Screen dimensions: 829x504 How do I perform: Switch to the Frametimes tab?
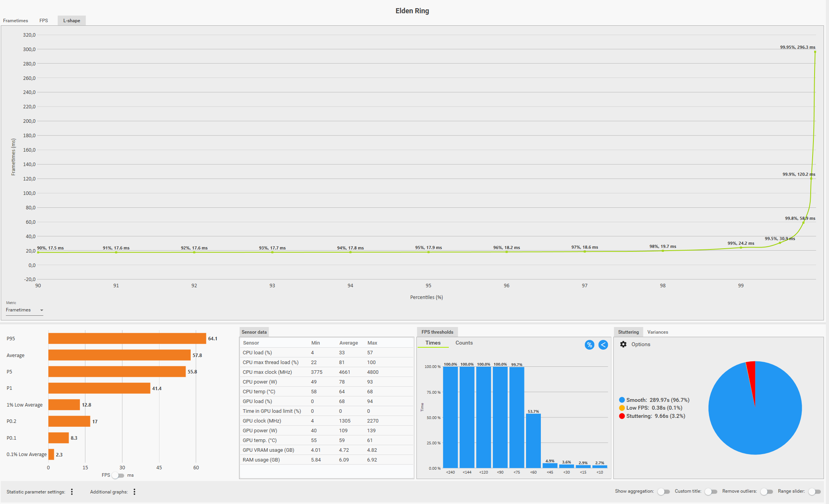(x=16, y=21)
